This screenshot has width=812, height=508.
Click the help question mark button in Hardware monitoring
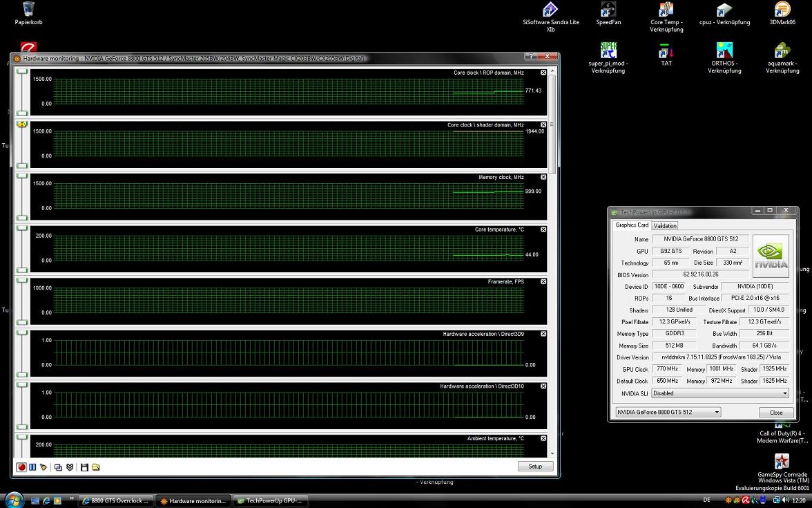click(530, 56)
